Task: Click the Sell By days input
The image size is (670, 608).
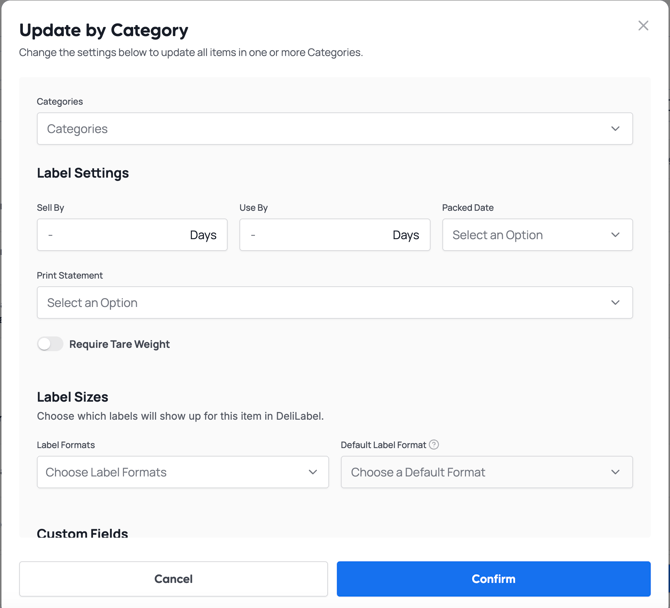Action: point(110,235)
